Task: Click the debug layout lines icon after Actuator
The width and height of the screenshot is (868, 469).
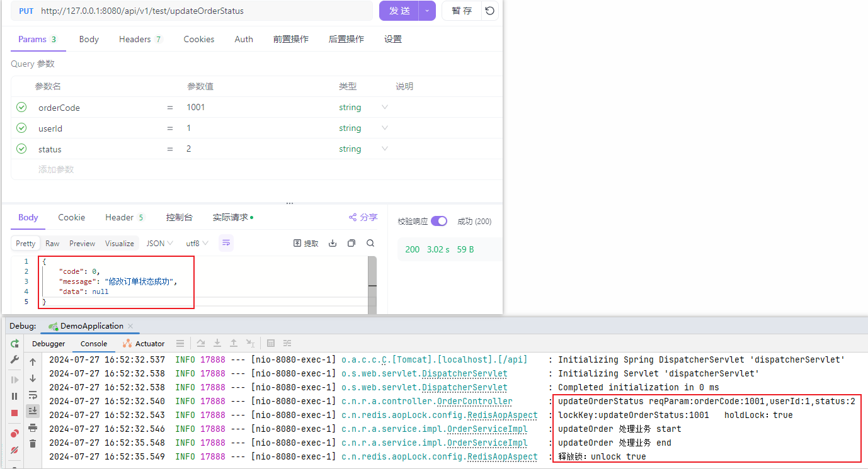Action: click(180, 343)
